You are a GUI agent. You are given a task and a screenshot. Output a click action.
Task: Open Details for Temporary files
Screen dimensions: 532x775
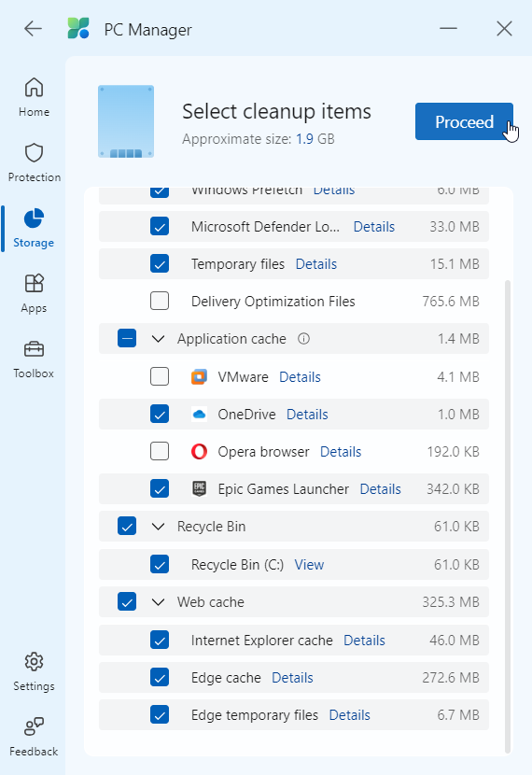pos(316,264)
